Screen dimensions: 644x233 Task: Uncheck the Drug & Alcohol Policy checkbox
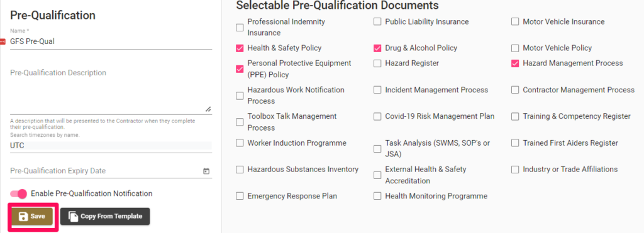click(x=377, y=48)
